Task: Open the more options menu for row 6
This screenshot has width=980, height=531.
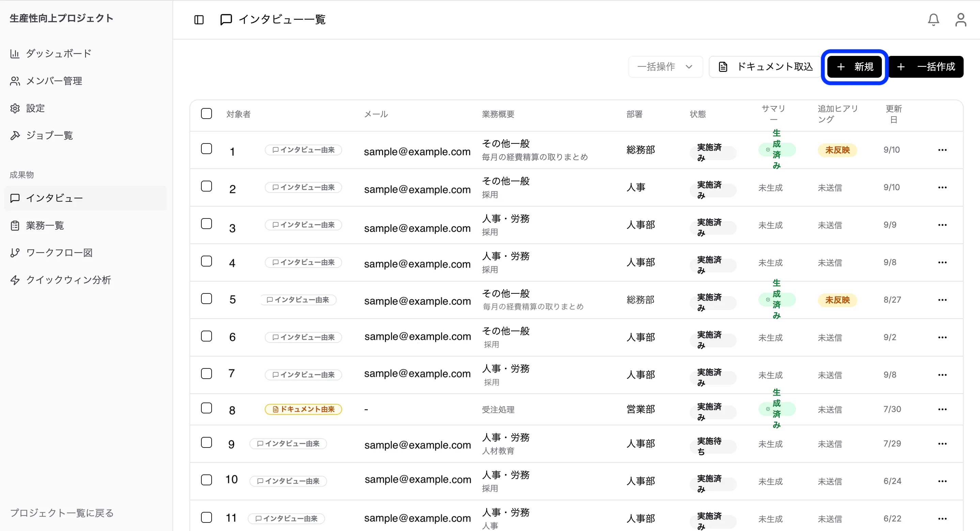Action: pyautogui.click(x=942, y=337)
